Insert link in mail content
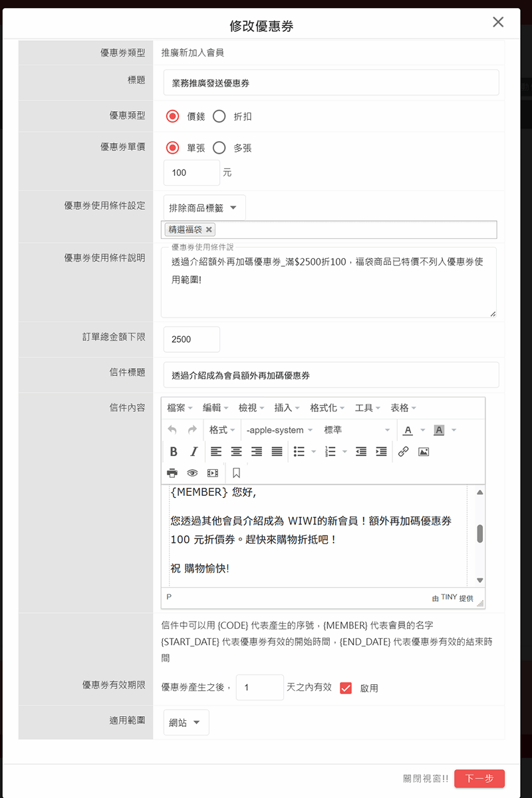This screenshot has width=532, height=798. tap(404, 451)
